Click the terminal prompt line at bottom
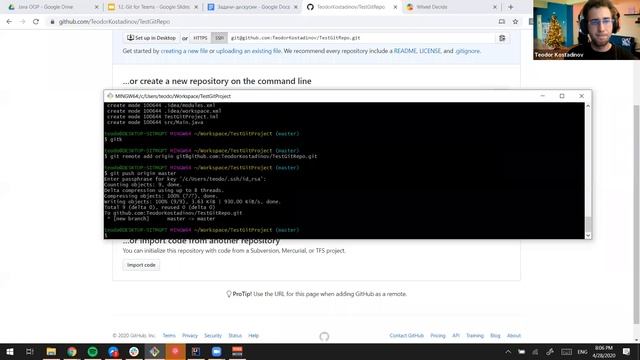This screenshot has width=640, height=360. pyautogui.click(x=344, y=236)
